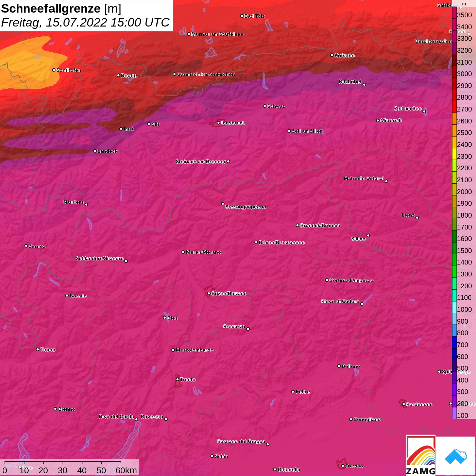Click the Mittersill label

pyautogui.click(x=391, y=120)
